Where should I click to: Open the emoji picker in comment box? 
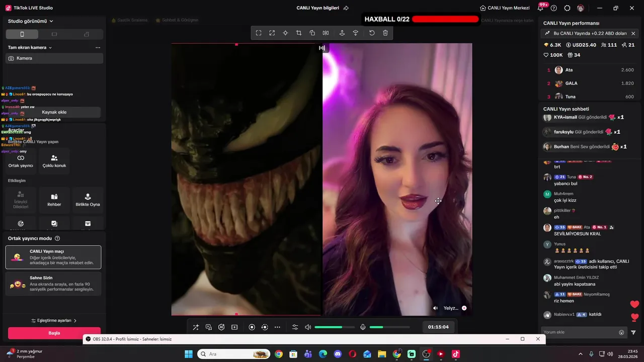coord(621,332)
